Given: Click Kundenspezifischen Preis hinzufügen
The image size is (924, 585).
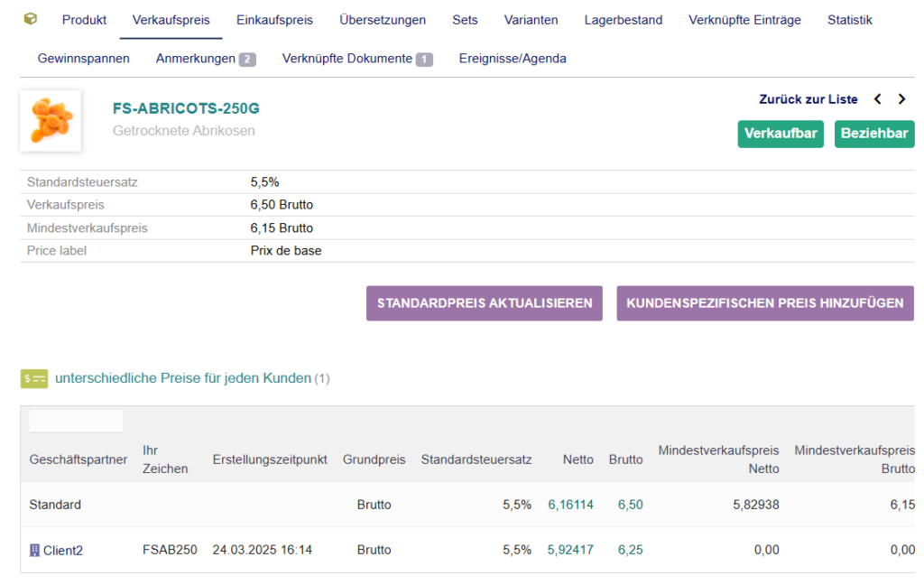Looking at the screenshot, I should click(x=764, y=303).
